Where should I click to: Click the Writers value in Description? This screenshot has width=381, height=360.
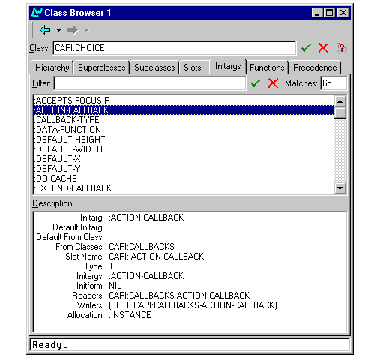(x=193, y=305)
